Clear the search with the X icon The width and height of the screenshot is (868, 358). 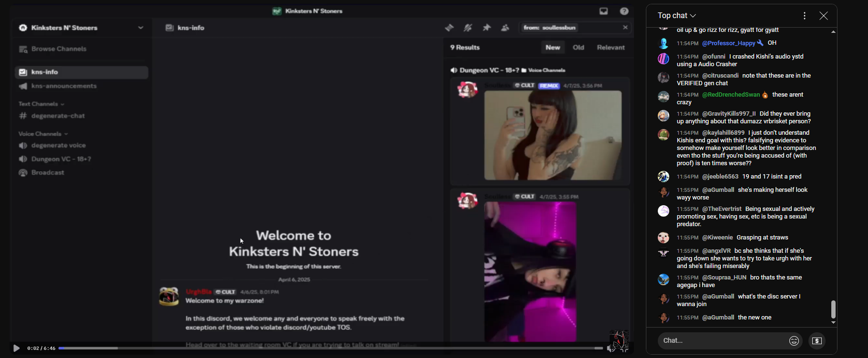click(625, 28)
